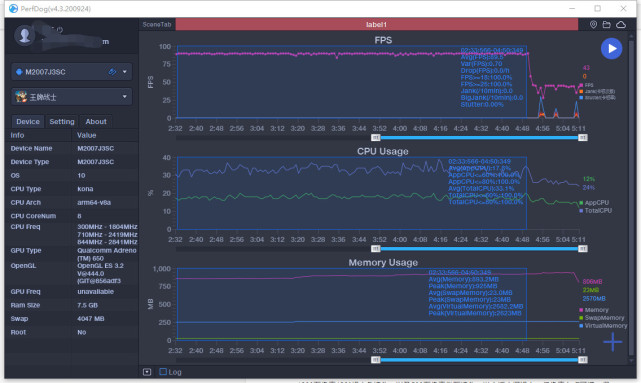This screenshot has width=641, height=383.
Task: Click the console icon left of Log
Action: point(147,372)
